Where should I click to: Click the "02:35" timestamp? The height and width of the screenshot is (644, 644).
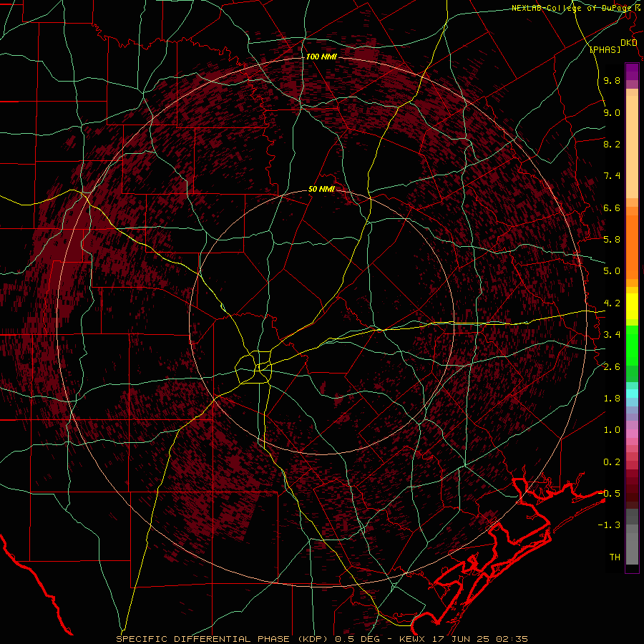[x=512, y=639]
